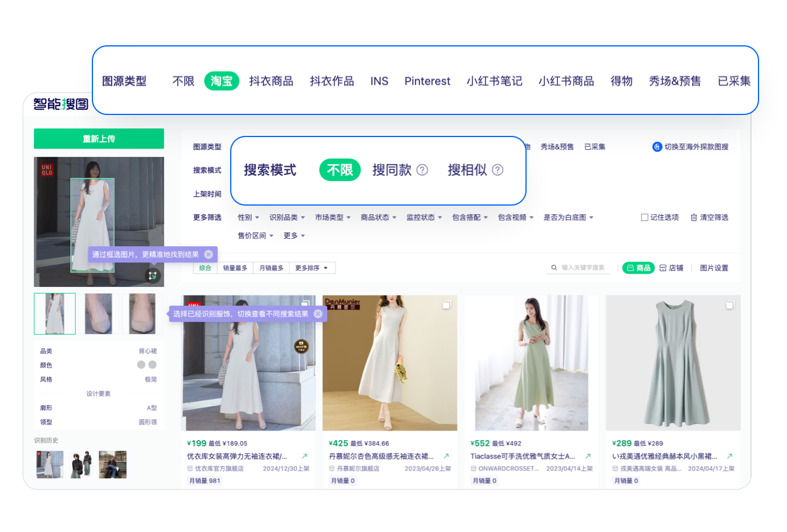This screenshot has height=532, width=787.
Task: Click help icon next to 搜相似
Action: (x=498, y=170)
